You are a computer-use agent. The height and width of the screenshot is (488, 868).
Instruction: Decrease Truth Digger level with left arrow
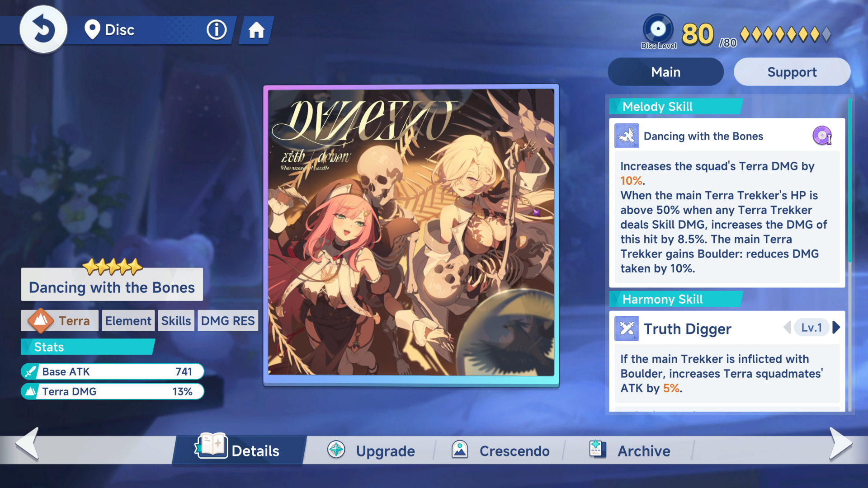click(x=787, y=328)
